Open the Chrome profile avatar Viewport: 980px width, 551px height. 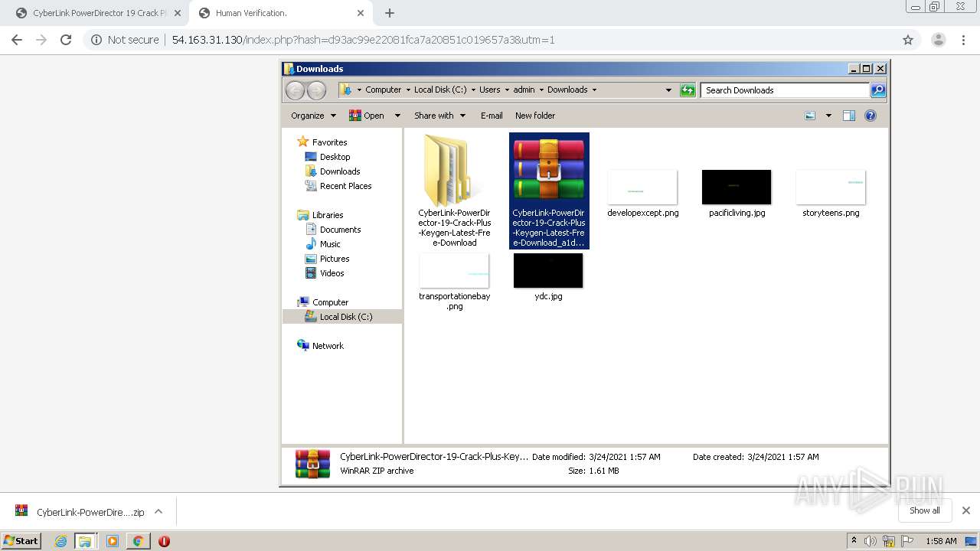coord(938,40)
